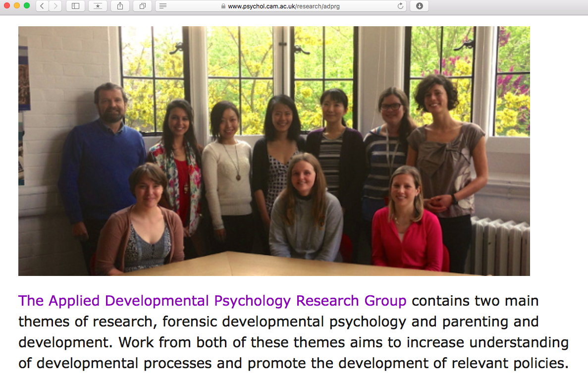Show the tab overview
Image resolution: width=588 pixels, height=378 pixels.
[143, 6]
